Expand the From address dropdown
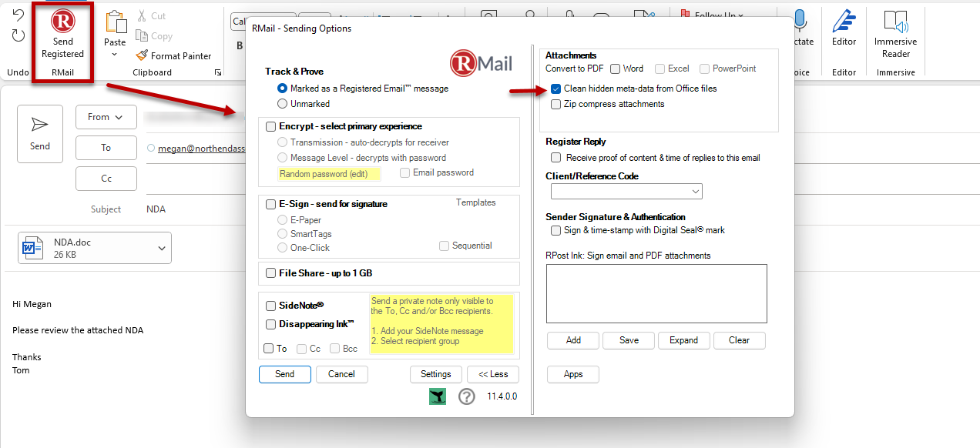Viewport: 980px width, 448px height. tap(106, 117)
